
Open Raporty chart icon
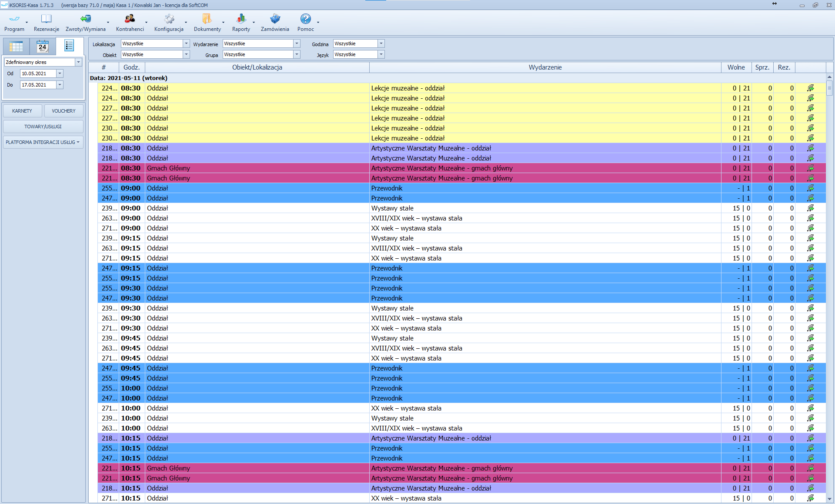pyautogui.click(x=241, y=19)
